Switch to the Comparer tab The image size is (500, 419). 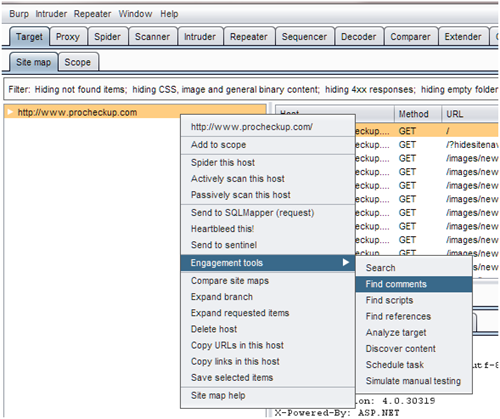[410, 37]
